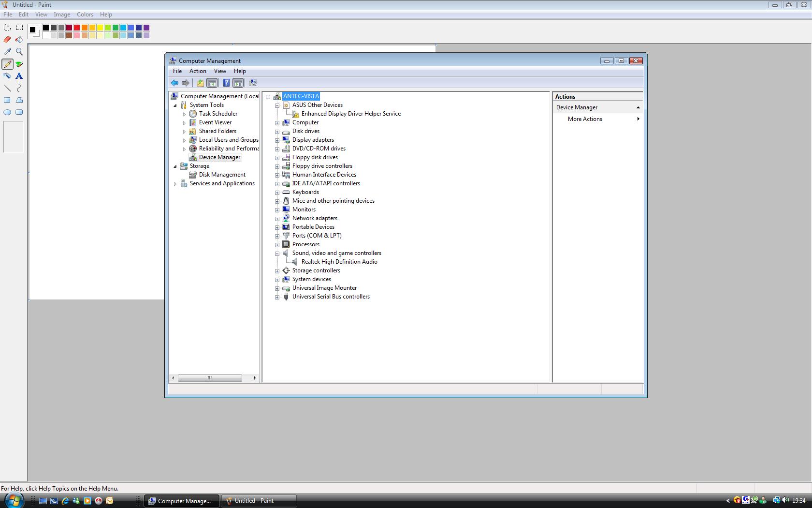Image resolution: width=812 pixels, height=508 pixels.
Task: Expand the More Actions submenu arrow
Action: 638,119
